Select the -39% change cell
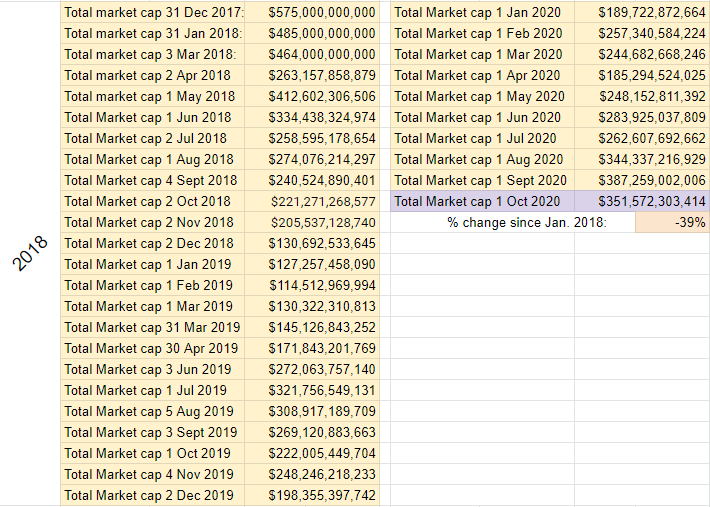Screen dimensions: 710x507 coord(672,222)
